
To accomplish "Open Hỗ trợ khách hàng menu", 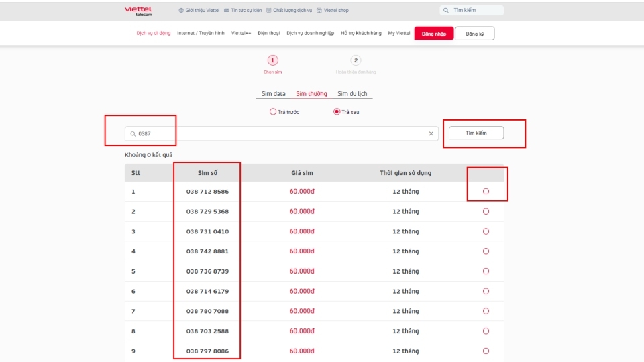I will click(361, 33).
